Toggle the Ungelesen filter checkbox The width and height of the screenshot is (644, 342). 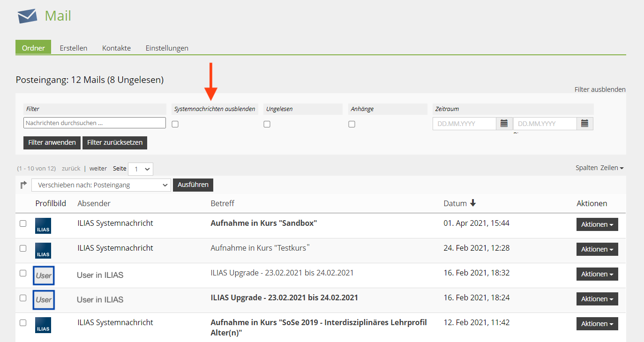tap(267, 124)
